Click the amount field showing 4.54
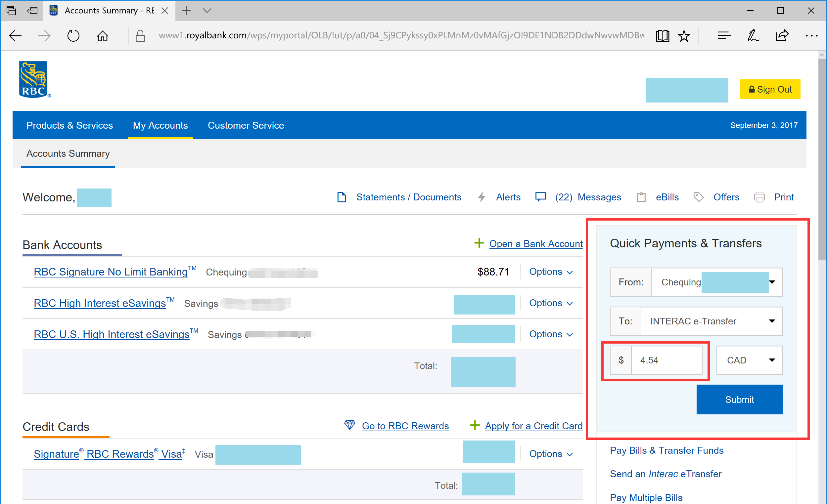Image resolution: width=827 pixels, height=504 pixels. tap(666, 360)
